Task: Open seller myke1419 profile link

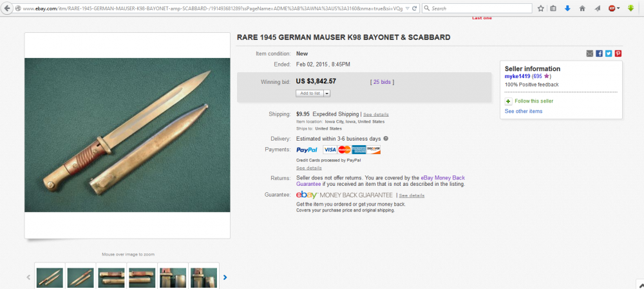Action: pyautogui.click(x=517, y=77)
